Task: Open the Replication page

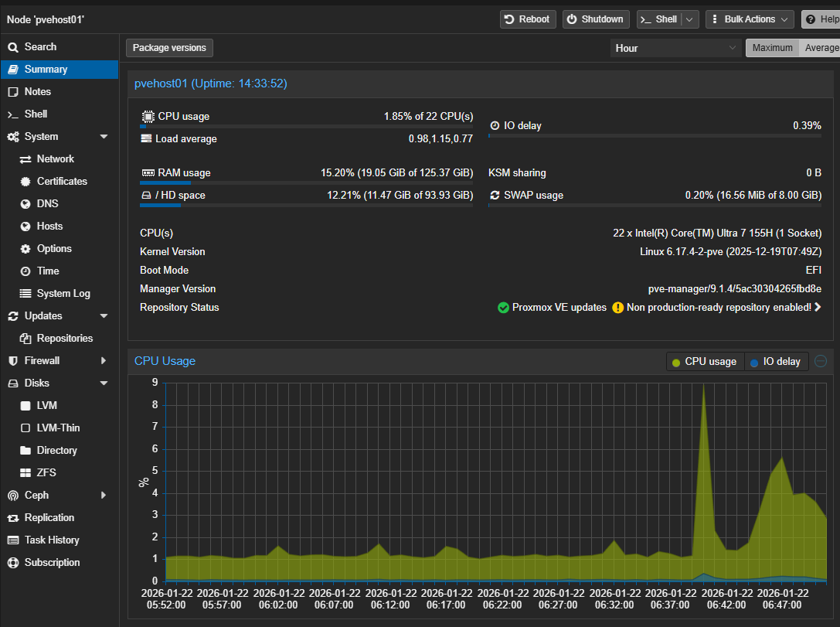Action: [49, 517]
